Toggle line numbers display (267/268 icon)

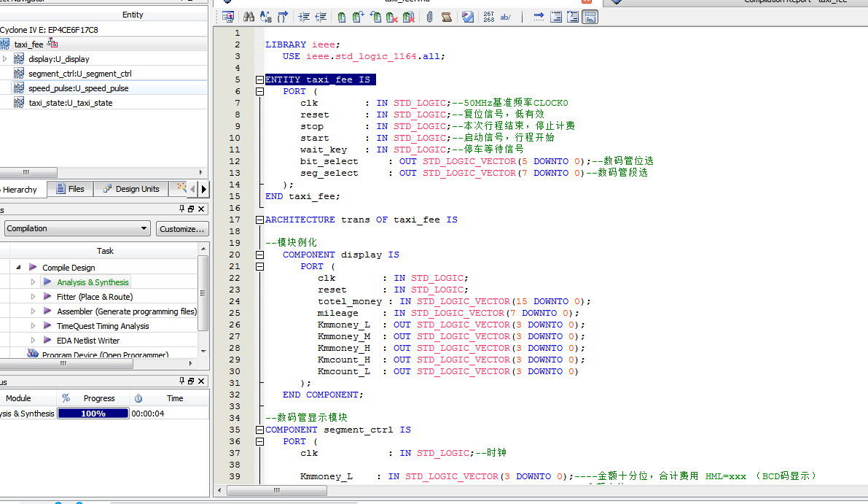[489, 18]
